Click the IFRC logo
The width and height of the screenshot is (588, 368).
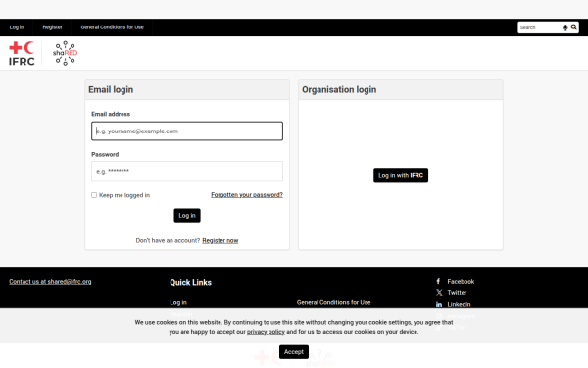coord(22,53)
